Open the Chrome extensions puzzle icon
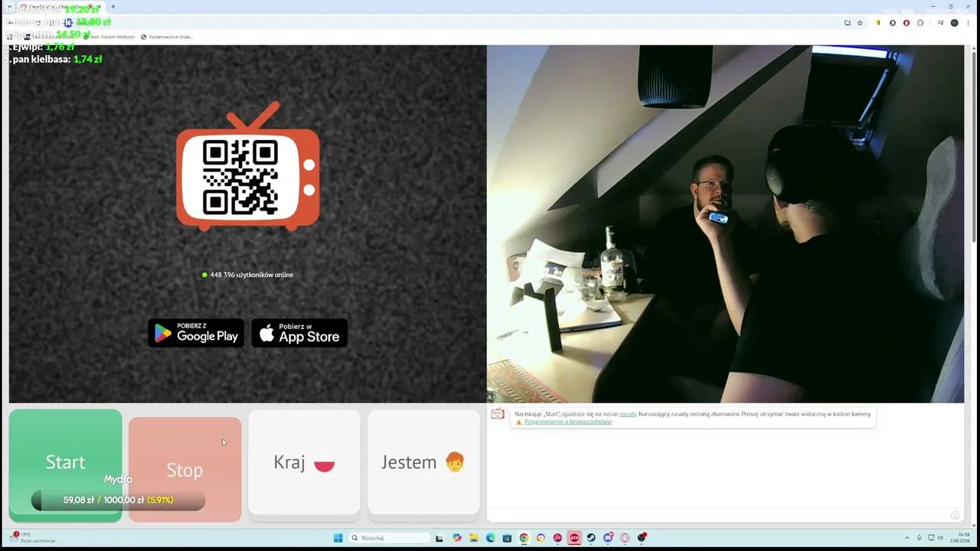 pos(920,23)
